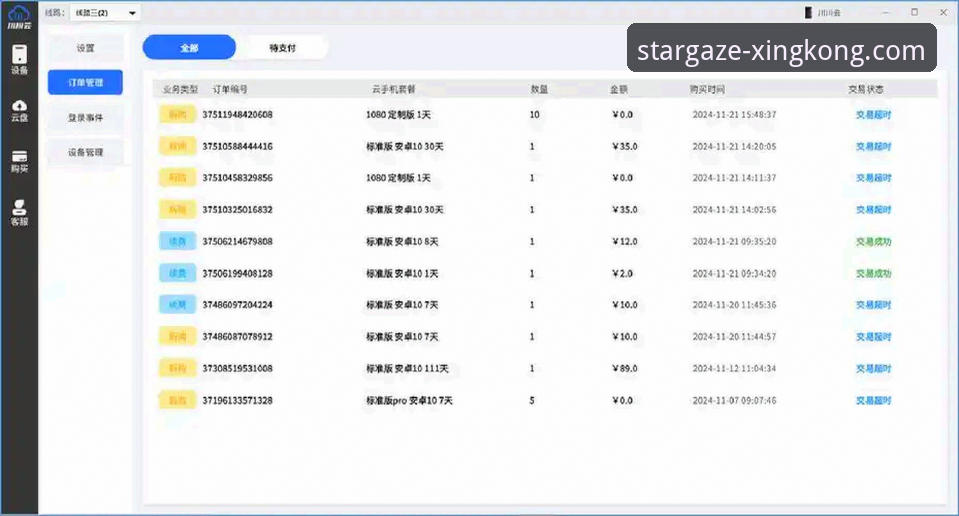Click the purchase time 2024-11-21 14:20:05
The height and width of the screenshot is (516, 959).
point(734,146)
